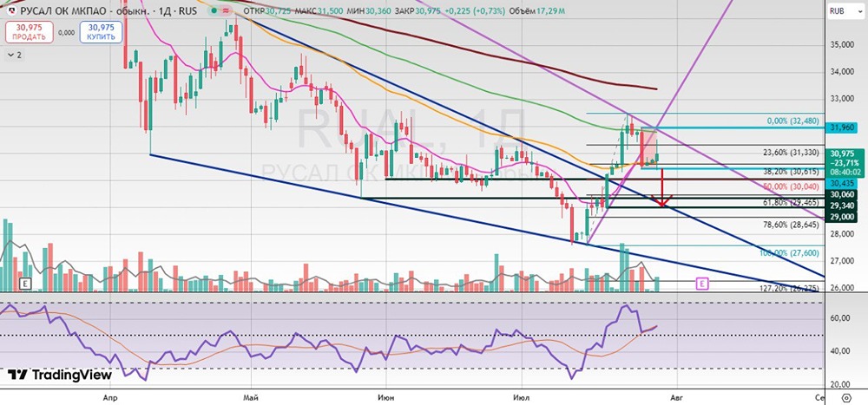Click the Май month label on time axis

[x=252, y=397]
